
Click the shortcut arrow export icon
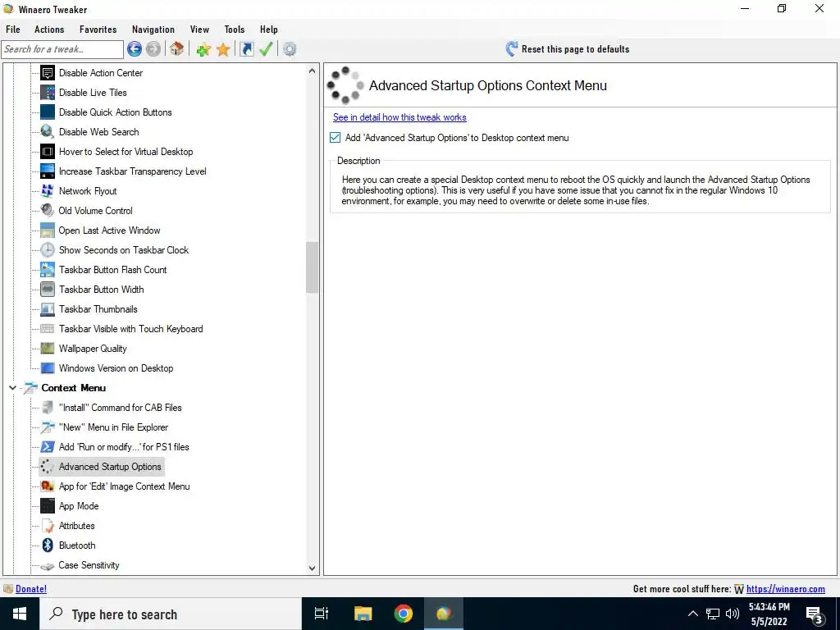tap(246, 49)
